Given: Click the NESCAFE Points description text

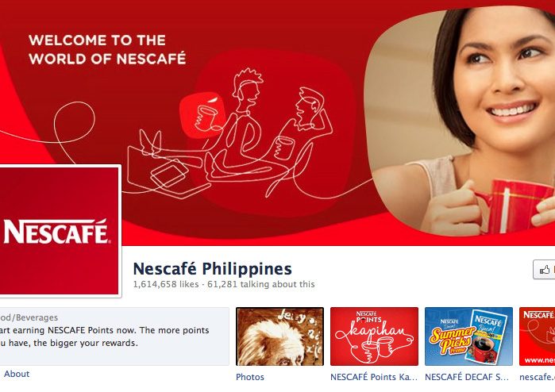Looking at the screenshot, I should coord(105,336).
